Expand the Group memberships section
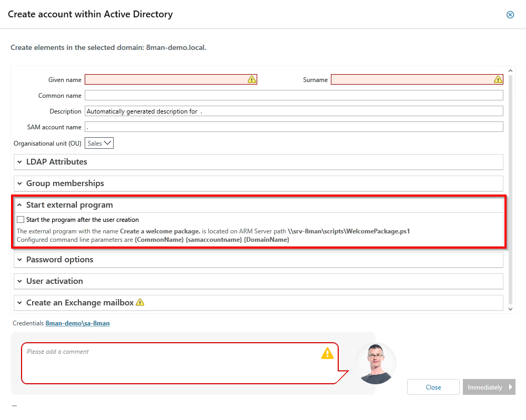Viewport: 526px width, 420px height. (65, 183)
